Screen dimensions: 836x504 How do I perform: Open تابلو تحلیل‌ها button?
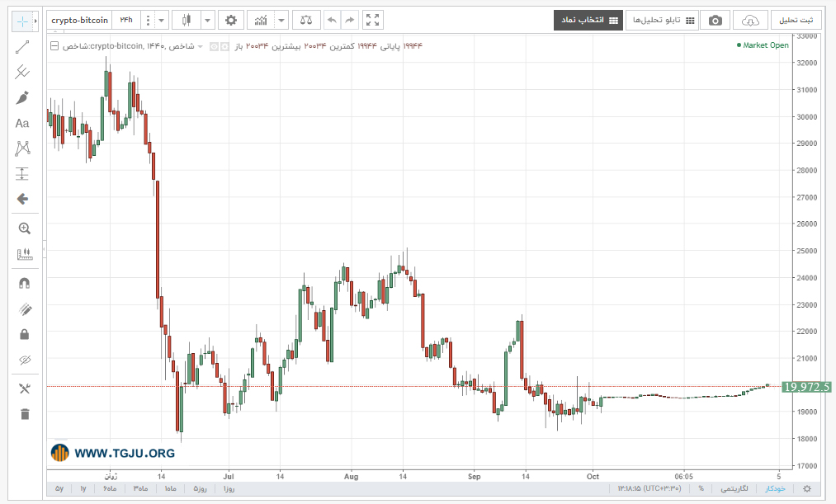click(x=662, y=21)
